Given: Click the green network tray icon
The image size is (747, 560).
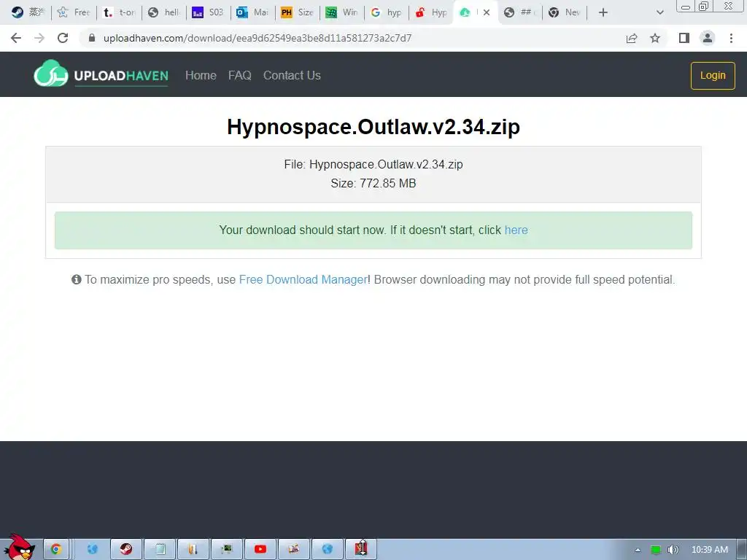Looking at the screenshot, I should click(x=656, y=550).
